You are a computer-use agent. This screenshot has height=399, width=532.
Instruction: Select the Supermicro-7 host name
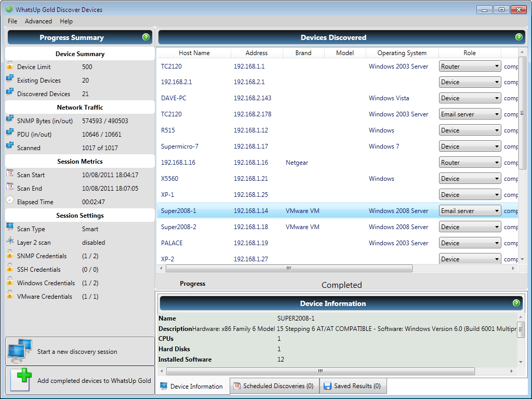coord(179,147)
